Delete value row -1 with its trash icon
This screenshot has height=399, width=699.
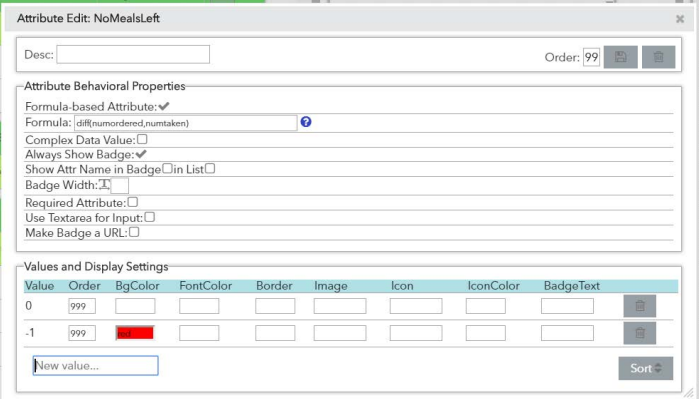(640, 333)
